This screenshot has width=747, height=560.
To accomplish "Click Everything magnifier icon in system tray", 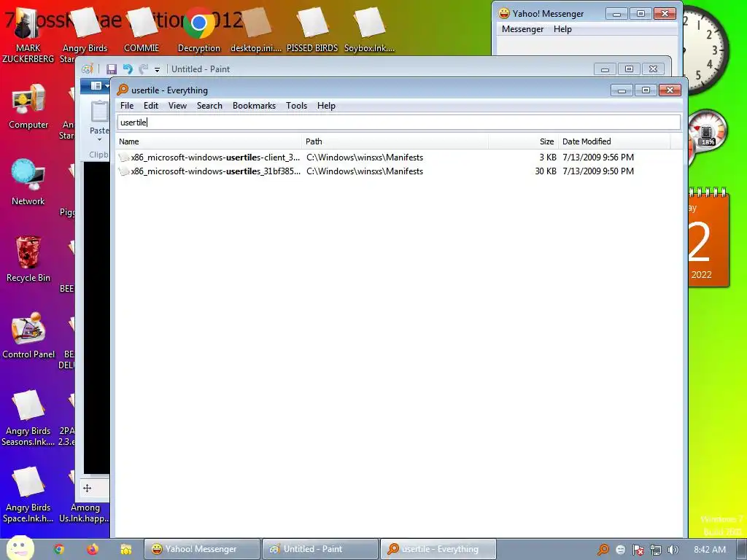I will (x=603, y=550).
